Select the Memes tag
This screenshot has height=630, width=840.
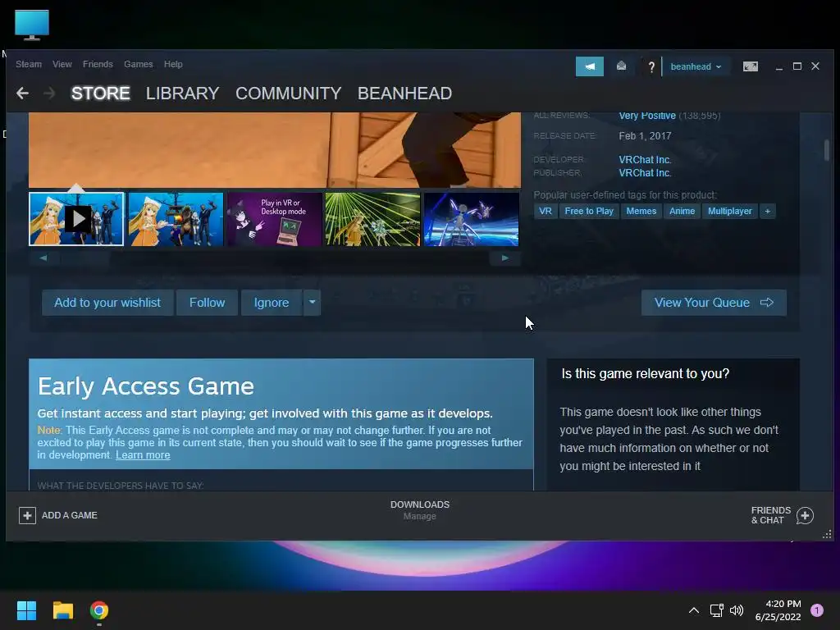pyautogui.click(x=641, y=211)
